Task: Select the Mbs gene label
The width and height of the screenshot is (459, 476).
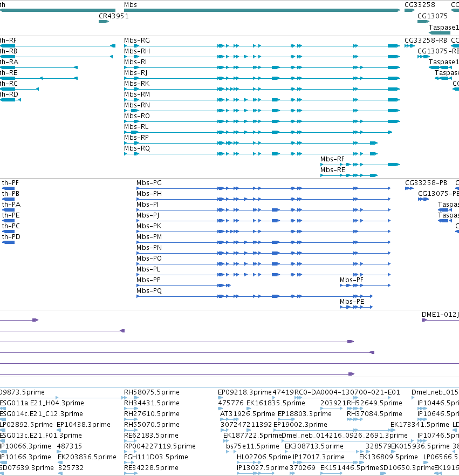Action: pos(131,5)
